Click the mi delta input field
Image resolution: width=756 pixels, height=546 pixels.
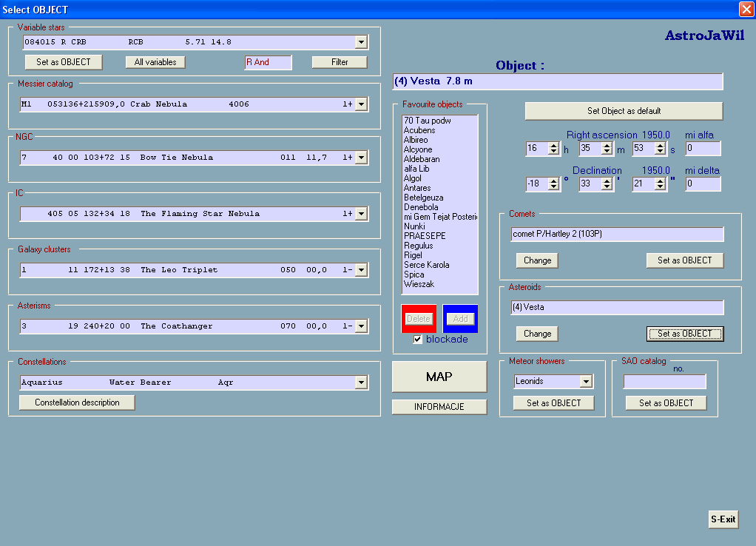tap(703, 183)
